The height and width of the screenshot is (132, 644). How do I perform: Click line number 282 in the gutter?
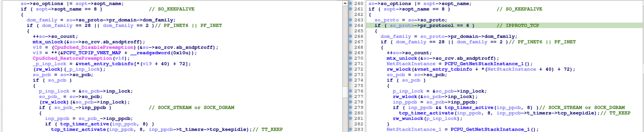point(359,124)
